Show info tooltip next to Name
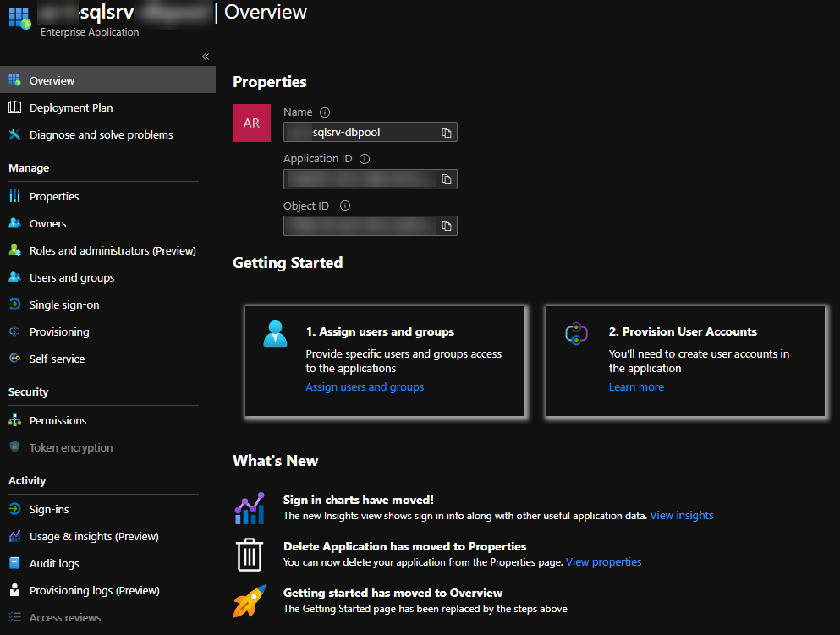The image size is (840, 635). (325, 112)
